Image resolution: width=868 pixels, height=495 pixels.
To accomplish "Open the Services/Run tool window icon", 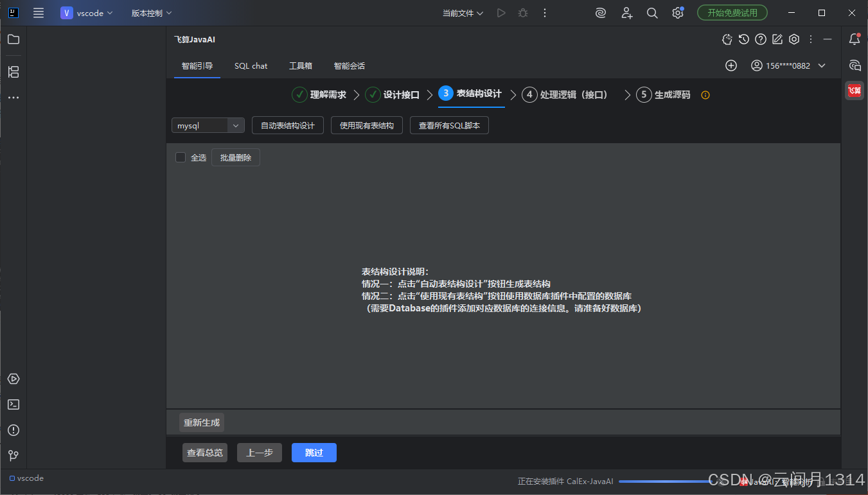I will pyautogui.click(x=13, y=379).
